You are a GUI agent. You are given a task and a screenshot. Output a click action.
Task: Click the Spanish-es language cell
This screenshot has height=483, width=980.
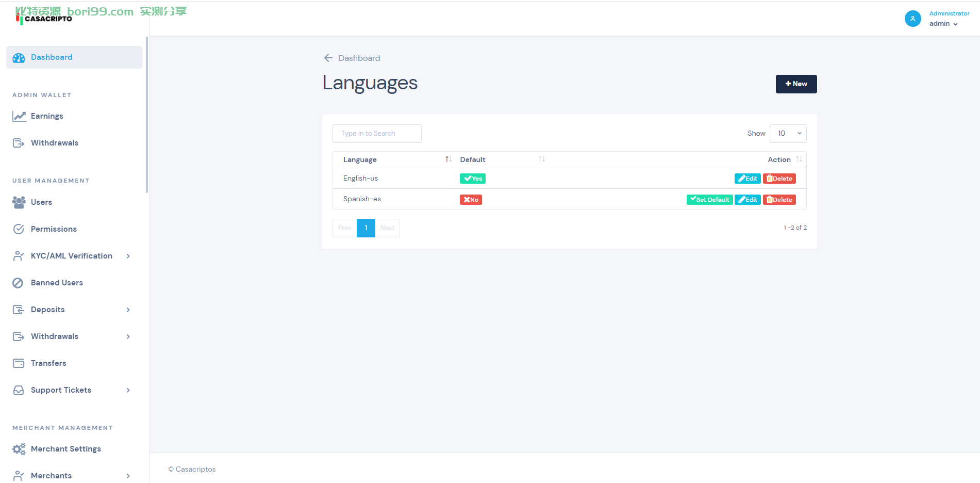(x=362, y=199)
